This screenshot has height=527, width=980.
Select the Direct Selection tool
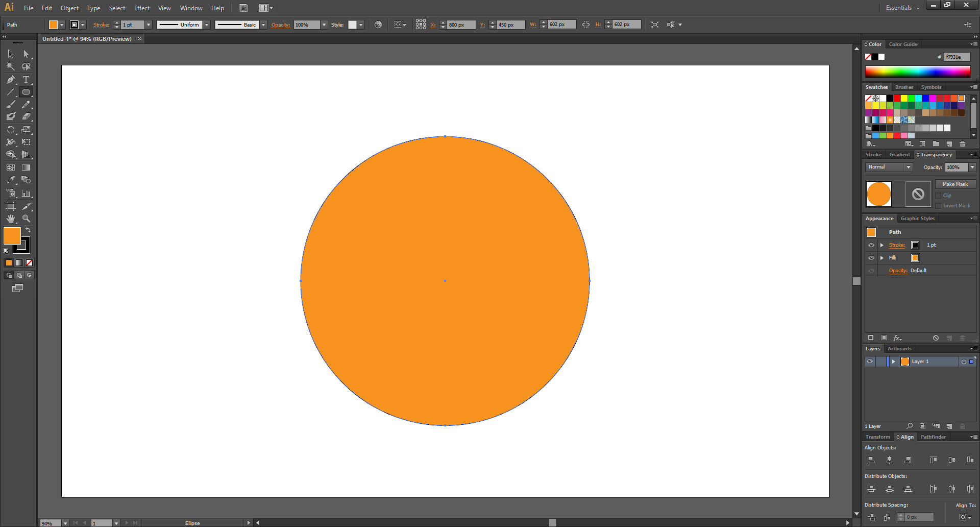click(26, 54)
